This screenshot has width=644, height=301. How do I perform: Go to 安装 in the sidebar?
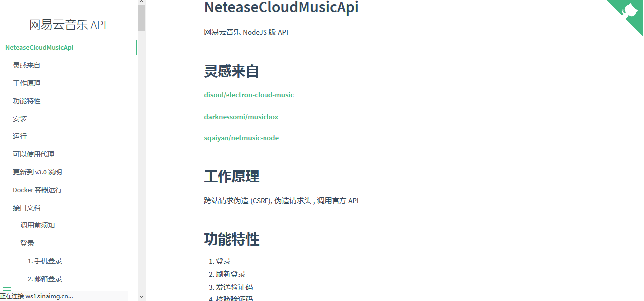[x=20, y=119]
